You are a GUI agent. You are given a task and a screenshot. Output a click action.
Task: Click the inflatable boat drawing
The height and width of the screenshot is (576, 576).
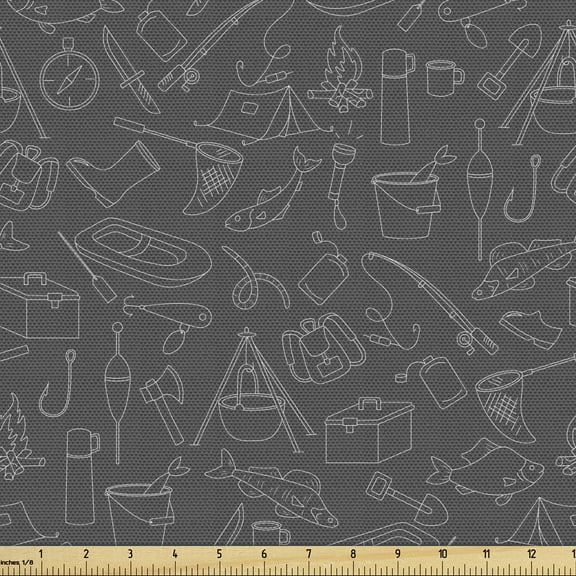coord(143,252)
